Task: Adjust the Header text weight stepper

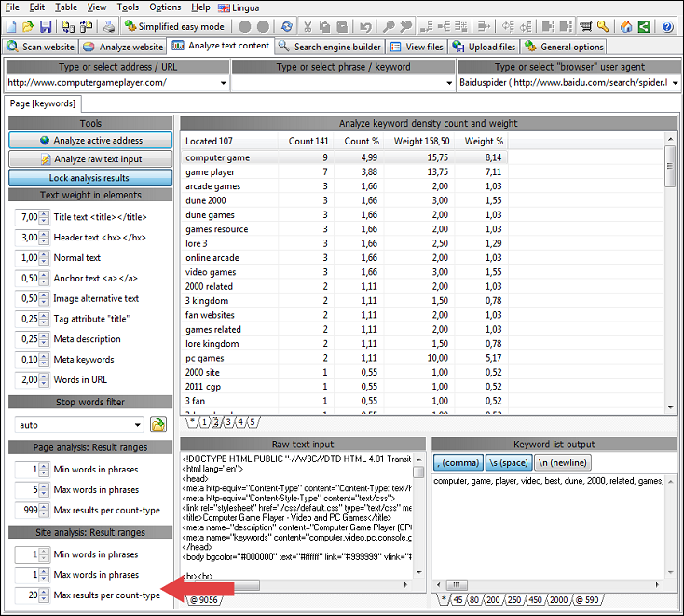Action: tap(44, 238)
